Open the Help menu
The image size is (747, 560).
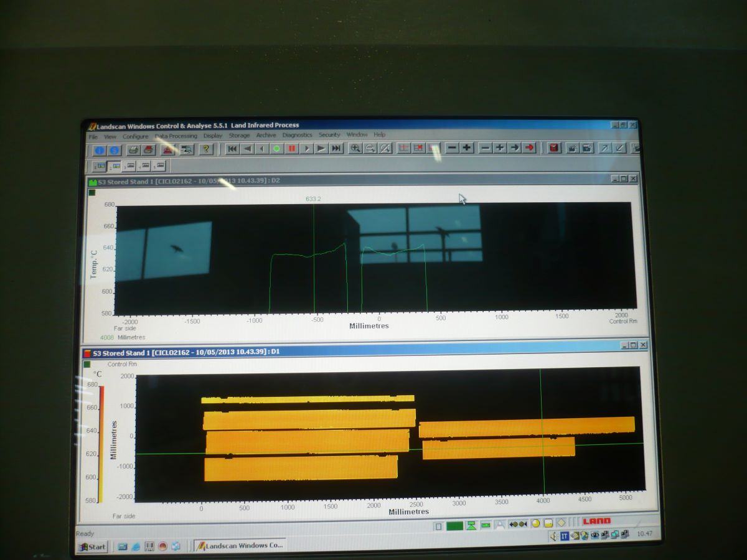(x=380, y=134)
